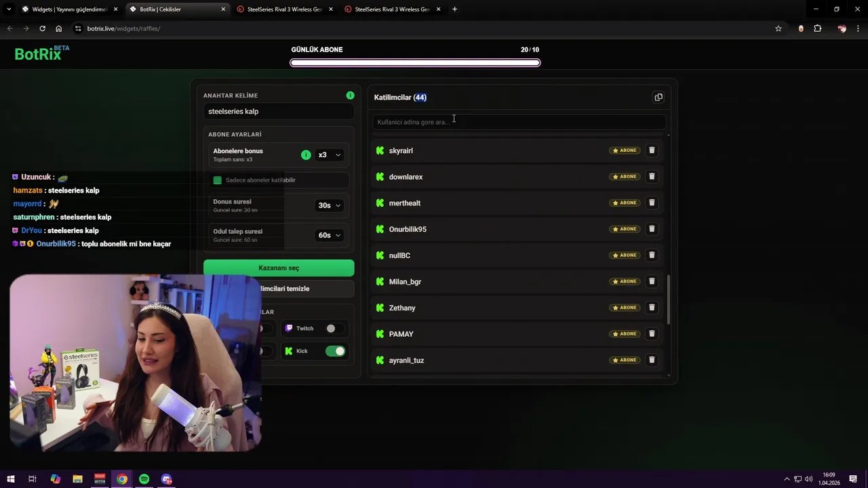Click the Katilimcilar (44) heading

[400, 98]
